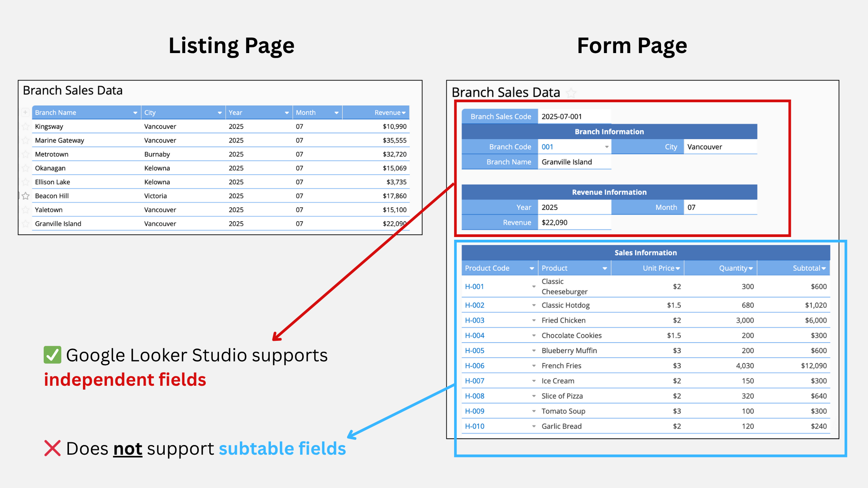Screen dimensions: 868x488
Task: Select the $12,090 subtotal cell
Action: click(794, 366)
